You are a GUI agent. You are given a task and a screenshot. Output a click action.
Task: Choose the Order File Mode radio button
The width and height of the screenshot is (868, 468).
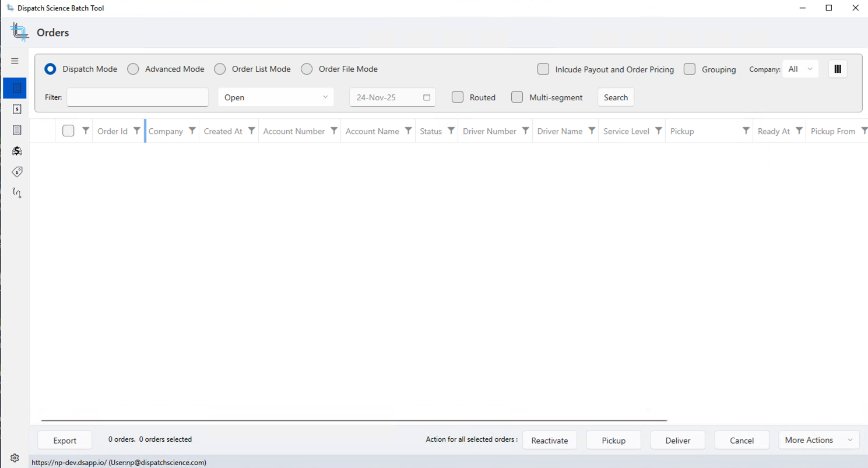(307, 69)
